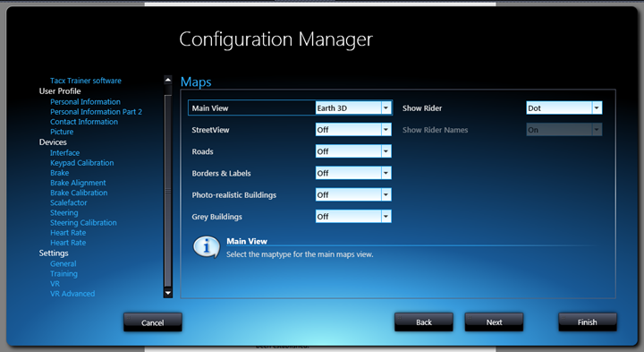Open the Show Rider dropdown set to Dot
The image size is (644, 352).
564,108
